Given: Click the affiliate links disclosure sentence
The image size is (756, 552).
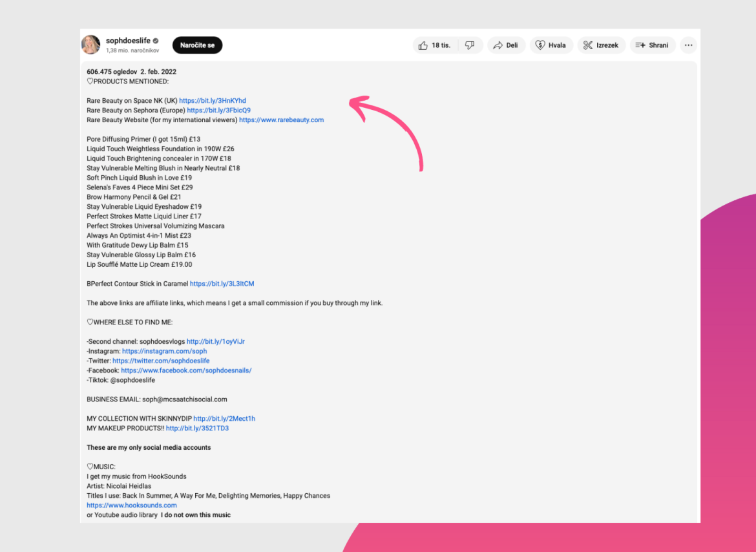Looking at the screenshot, I should tap(235, 303).
